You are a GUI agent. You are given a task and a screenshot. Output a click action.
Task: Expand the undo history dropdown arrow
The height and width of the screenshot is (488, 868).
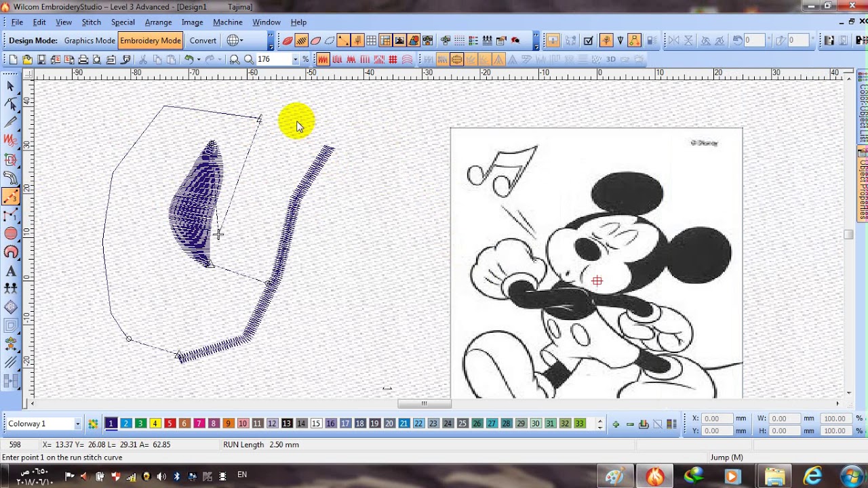click(197, 60)
